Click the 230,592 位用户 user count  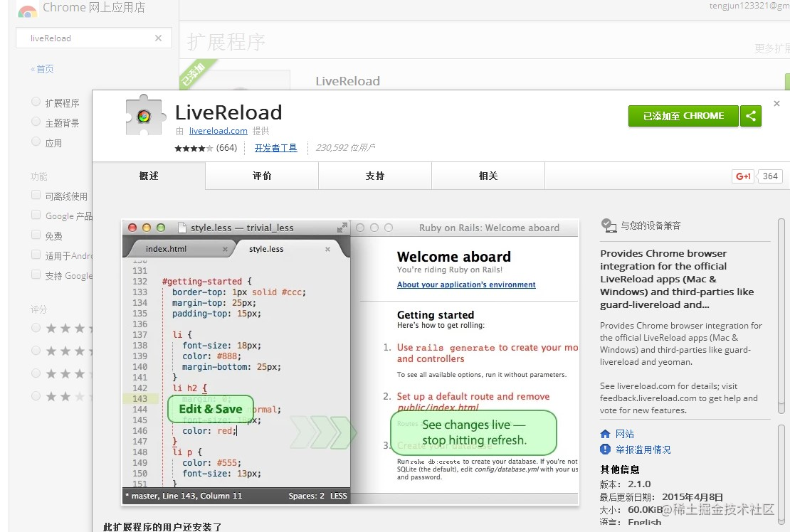tap(345, 148)
